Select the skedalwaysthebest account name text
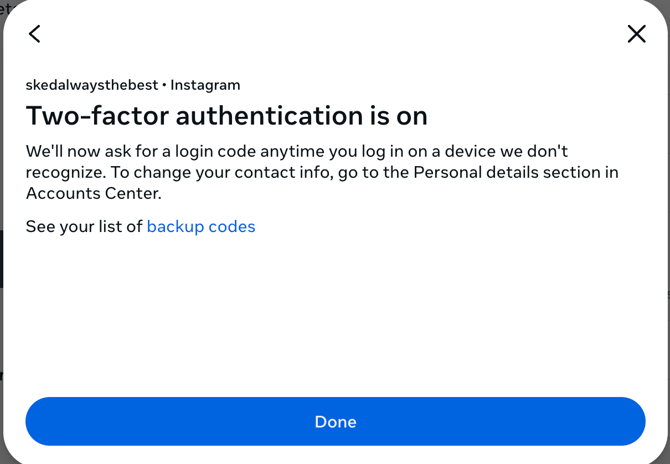 92,85
